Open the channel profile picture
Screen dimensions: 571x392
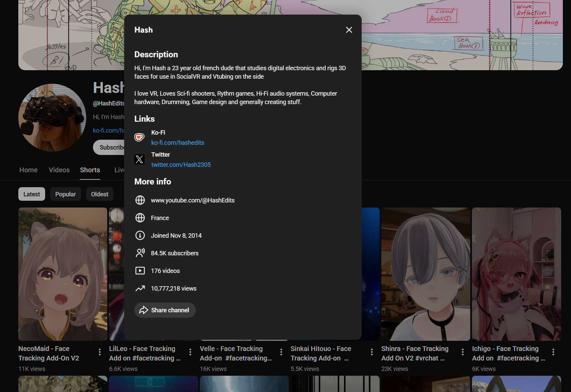(52, 118)
